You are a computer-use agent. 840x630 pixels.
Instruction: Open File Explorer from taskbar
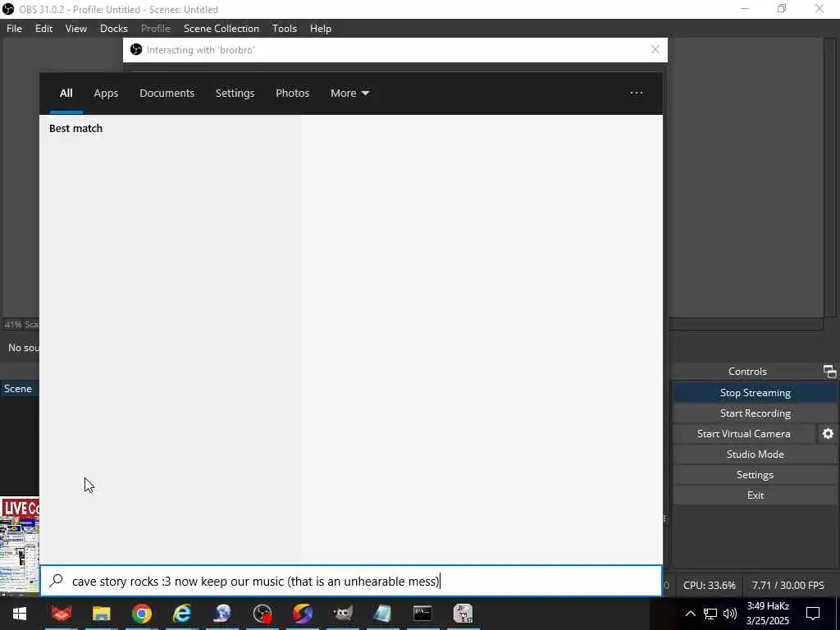(x=101, y=614)
